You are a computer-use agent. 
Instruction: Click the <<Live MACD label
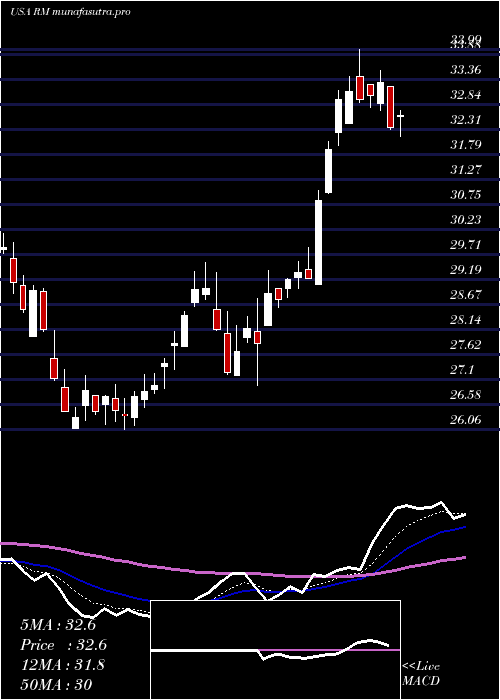421,674
